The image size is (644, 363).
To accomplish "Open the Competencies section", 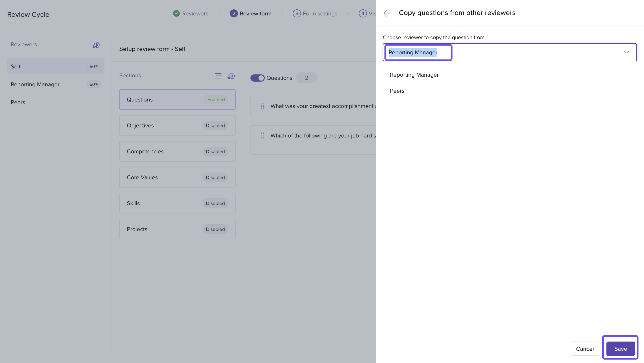I will (177, 151).
